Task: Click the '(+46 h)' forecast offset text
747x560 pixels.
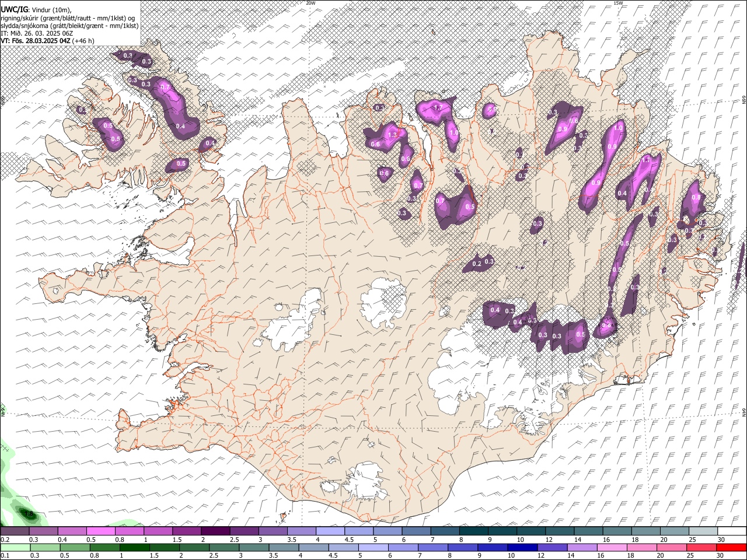Action: point(83,41)
